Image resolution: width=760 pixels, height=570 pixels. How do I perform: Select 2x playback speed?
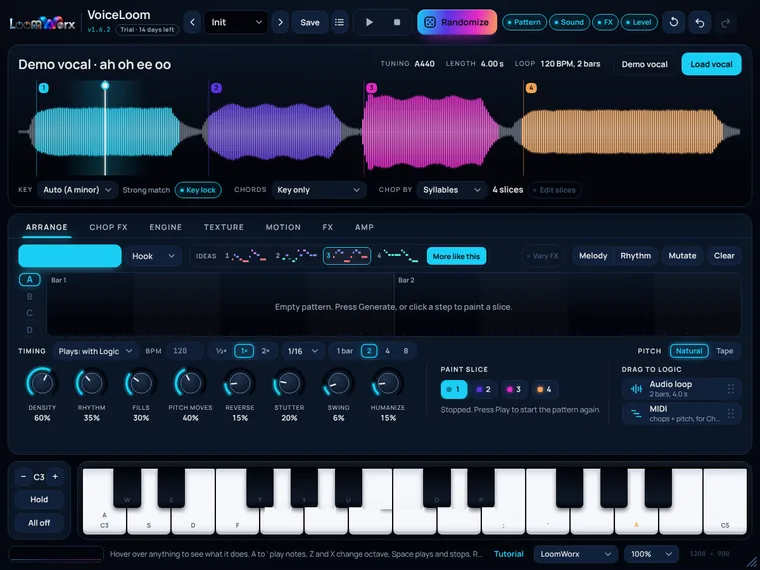point(266,351)
